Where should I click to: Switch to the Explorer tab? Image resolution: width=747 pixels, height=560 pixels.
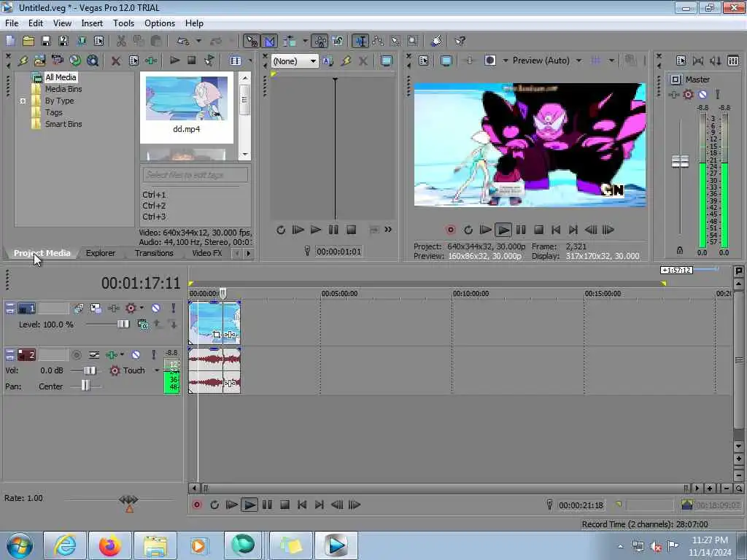coord(101,253)
